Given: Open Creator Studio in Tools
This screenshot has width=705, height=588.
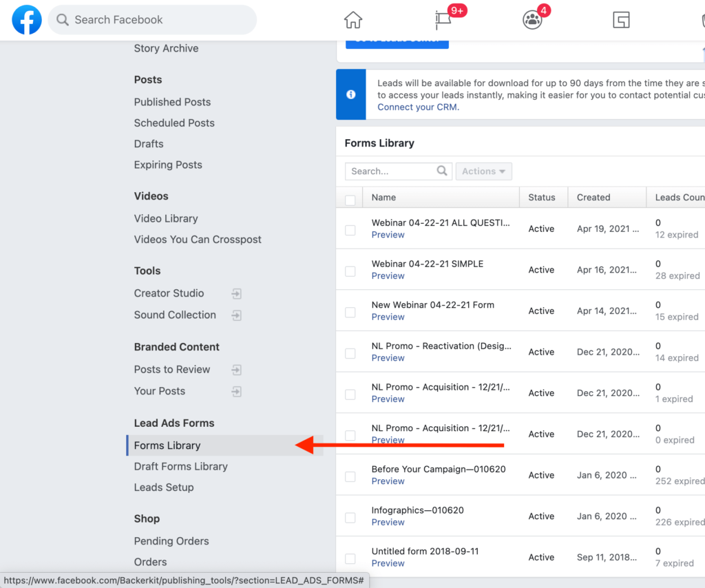Looking at the screenshot, I should [x=169, y=293].
